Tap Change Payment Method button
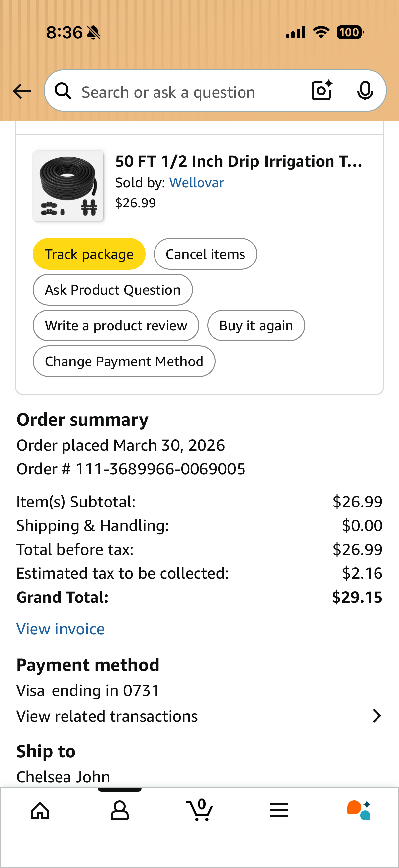The height and width of the screenshot is (868, 399). point(124,361)
